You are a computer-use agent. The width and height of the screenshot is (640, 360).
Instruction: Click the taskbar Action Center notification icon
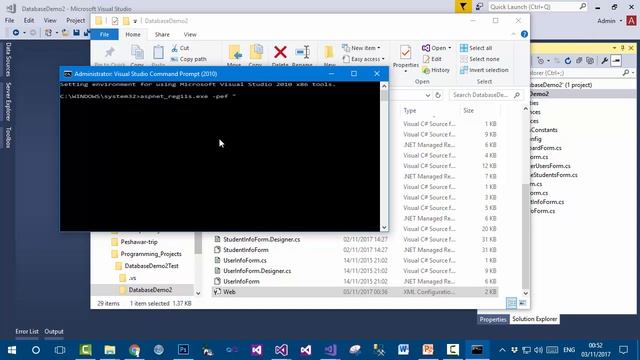tap(623, 350)
